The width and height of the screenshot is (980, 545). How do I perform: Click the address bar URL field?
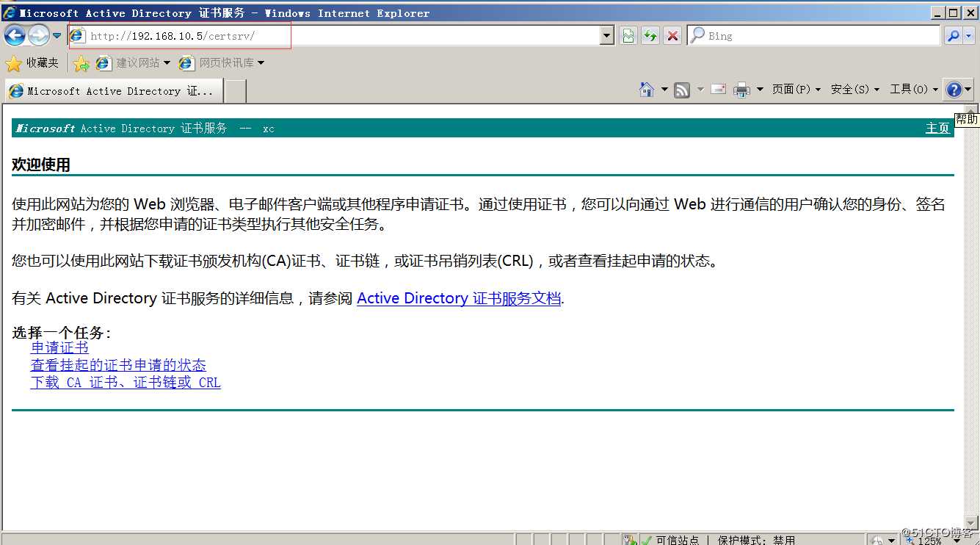334,35
